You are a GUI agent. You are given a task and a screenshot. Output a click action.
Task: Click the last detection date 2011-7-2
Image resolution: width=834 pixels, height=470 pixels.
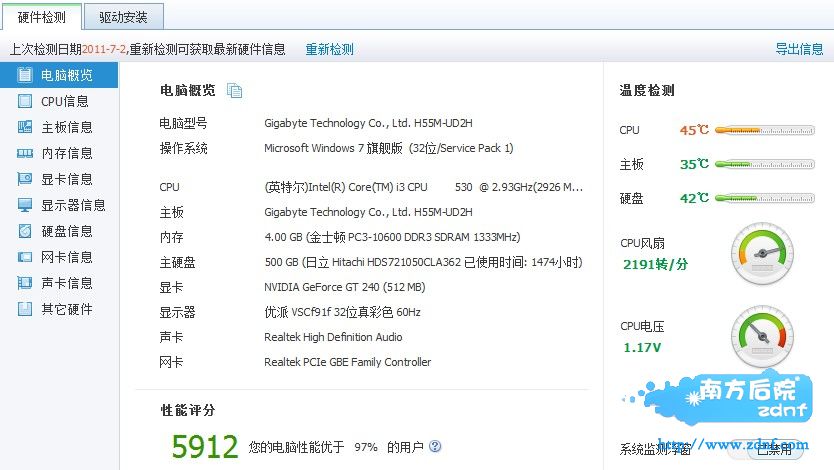(x=104, y=49)
